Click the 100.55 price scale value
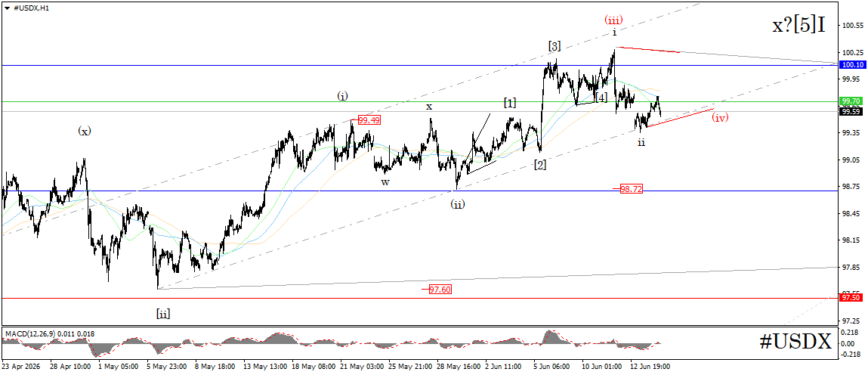868x375 pixels. [x=852, y=26]
